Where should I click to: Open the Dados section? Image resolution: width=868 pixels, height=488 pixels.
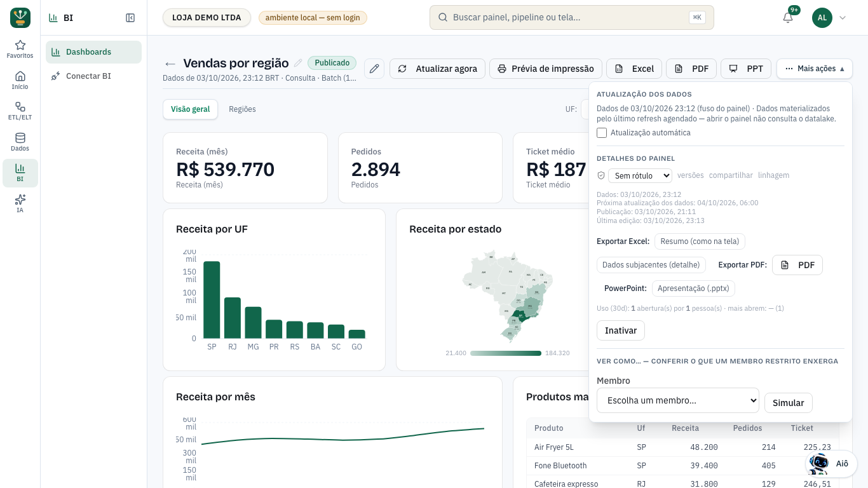pos(20,142)
